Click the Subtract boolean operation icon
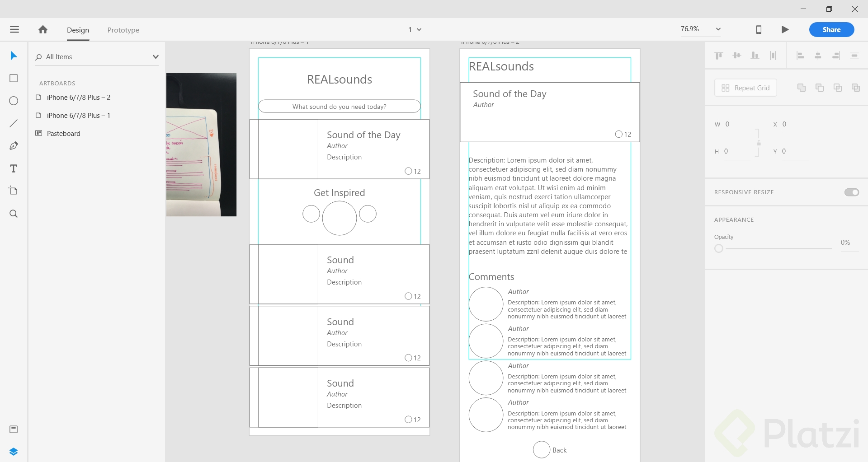The image size is (868, 462). 820,88
